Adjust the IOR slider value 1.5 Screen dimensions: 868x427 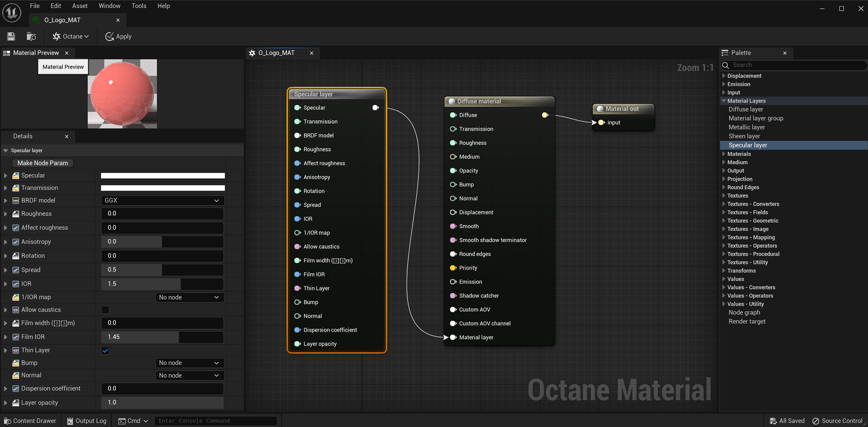coord(163,284)
